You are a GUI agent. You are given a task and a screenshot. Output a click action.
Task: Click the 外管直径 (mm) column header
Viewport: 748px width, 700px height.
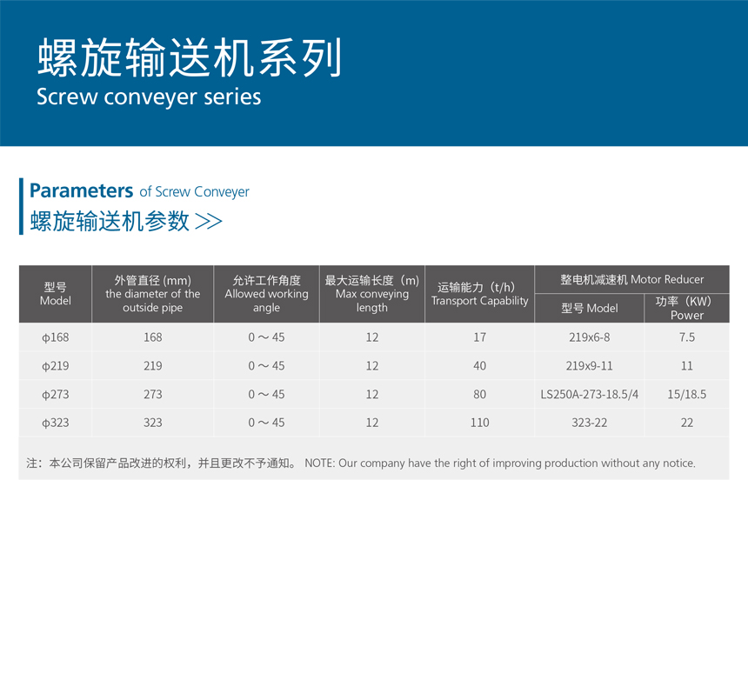152,294
